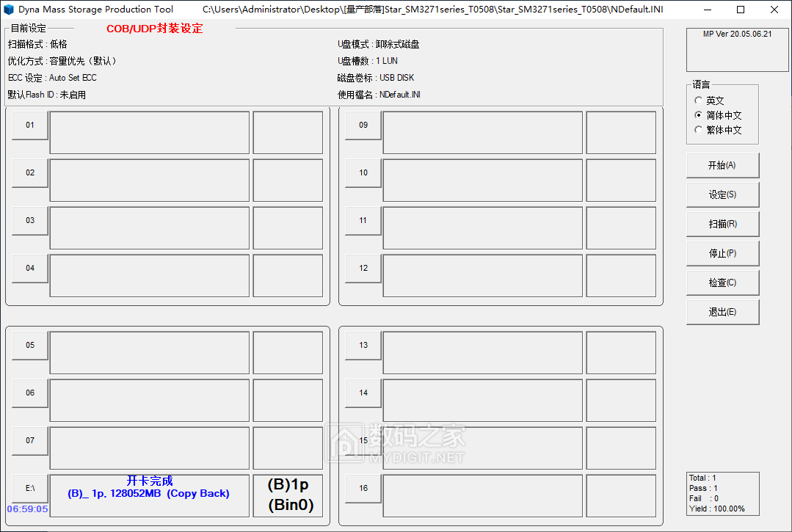Click the Dyna app icon in title bar

click(9, 10)
